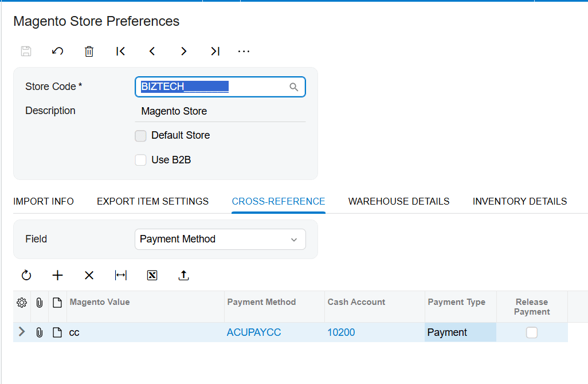
Task: Export grid to Excel
Action: [152, 276]
